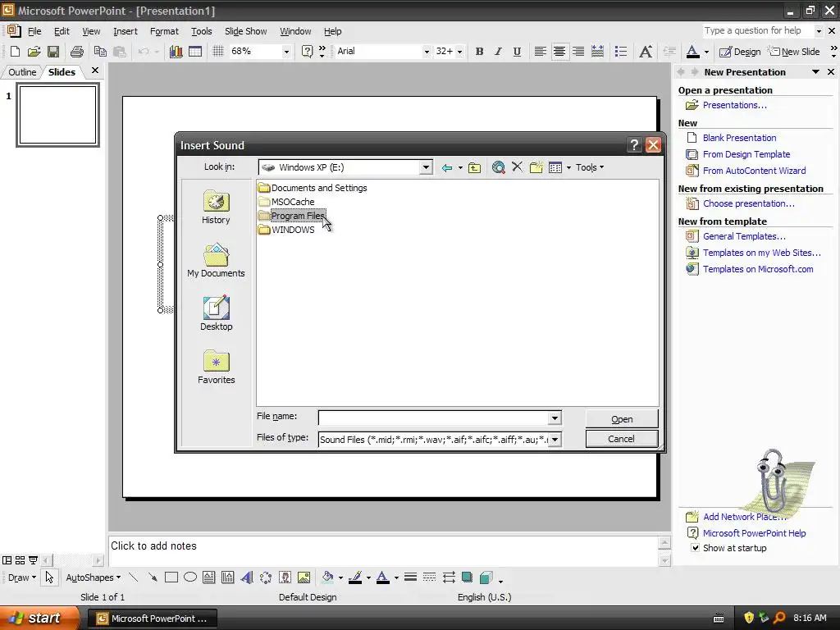Toggle the Show at startup checkbox
Image resolution: width=840 pixels, height=630 pixels.
click(695, 548)
